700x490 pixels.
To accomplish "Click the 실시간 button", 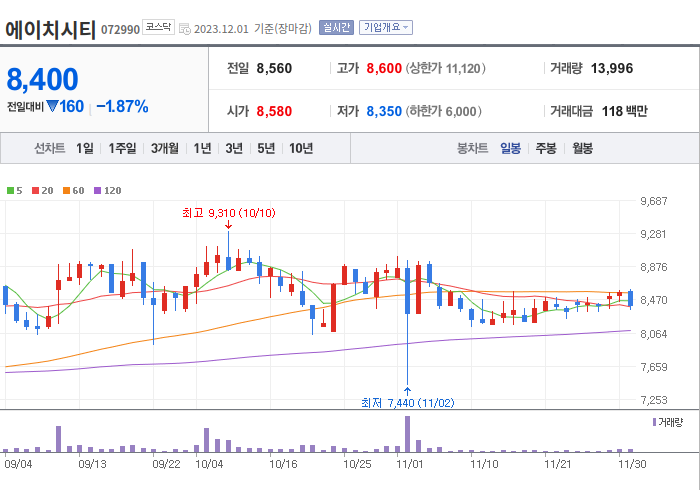I will pyautogui.click(x=336, y=28).
